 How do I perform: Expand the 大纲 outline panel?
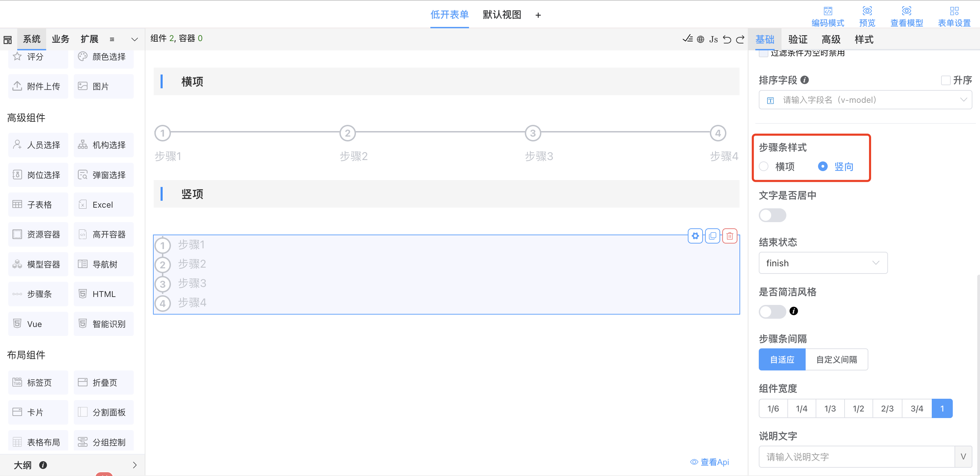pos(134,465)
